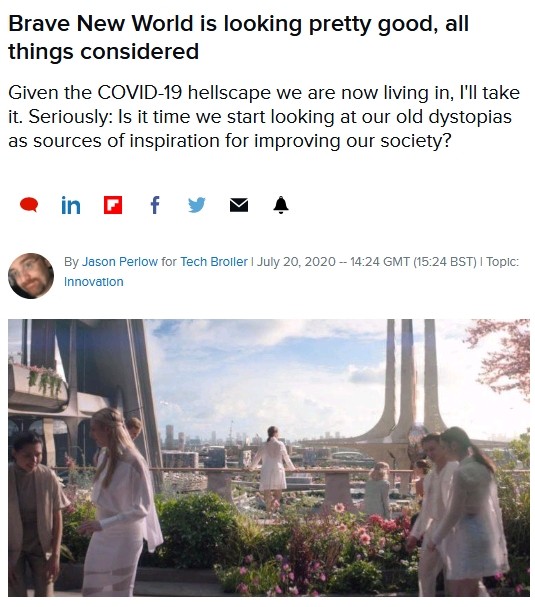Share the article on LinkedIn
This screenshot has height=607, width=535.
click(71, 205)
